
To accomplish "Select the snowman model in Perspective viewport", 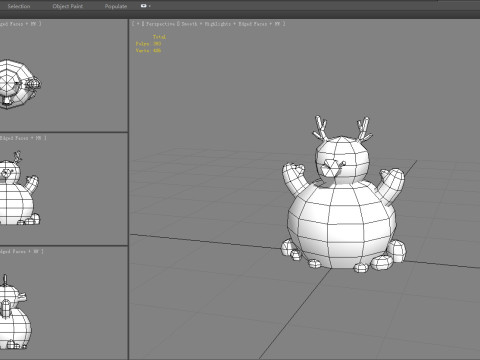I will coord(343,213).
